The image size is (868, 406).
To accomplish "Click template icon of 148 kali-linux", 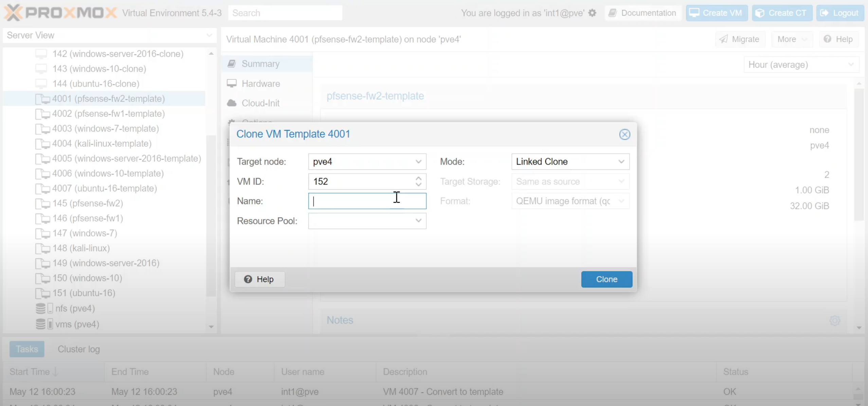I will (43, 248).
